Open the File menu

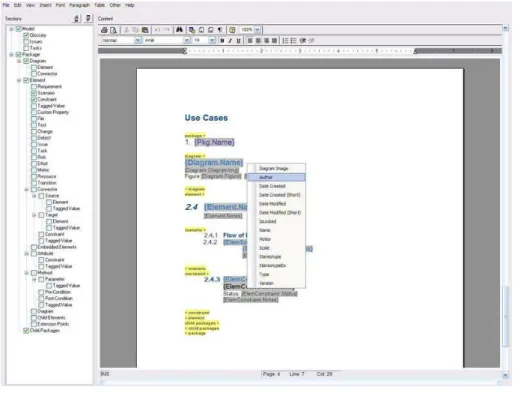6,5
